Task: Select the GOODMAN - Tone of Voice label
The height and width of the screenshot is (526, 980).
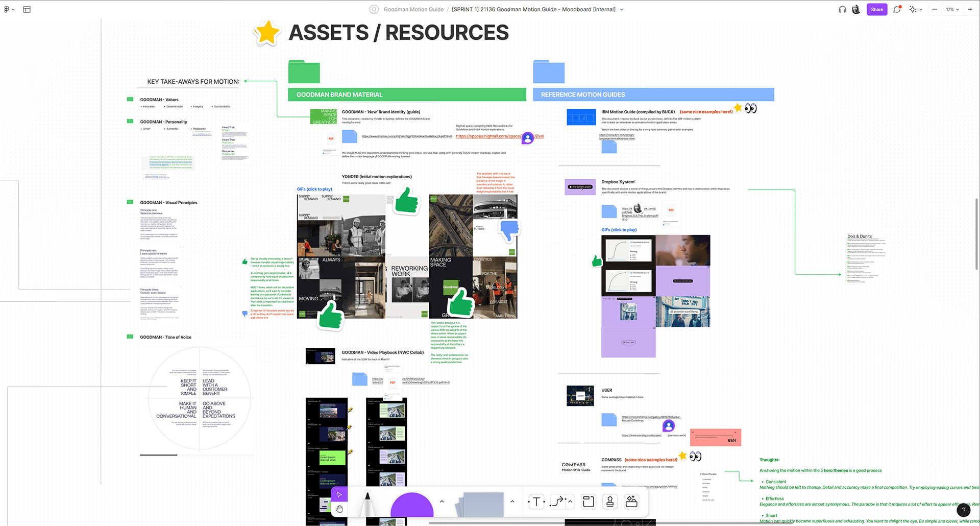Action: tap(166, 337)
